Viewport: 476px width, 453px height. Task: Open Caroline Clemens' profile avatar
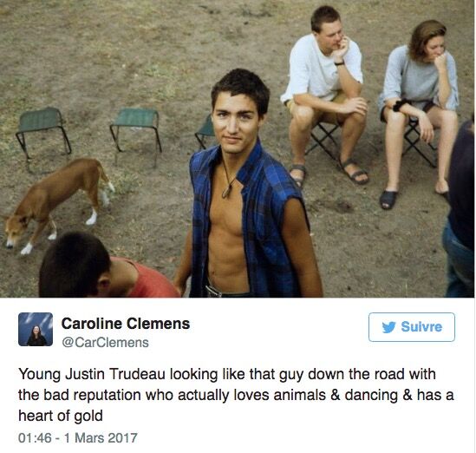(x=36, y=330)
